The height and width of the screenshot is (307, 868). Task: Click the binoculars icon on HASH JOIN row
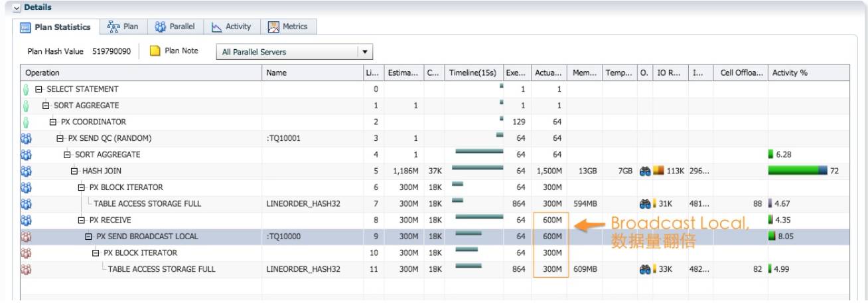[645, 171]
